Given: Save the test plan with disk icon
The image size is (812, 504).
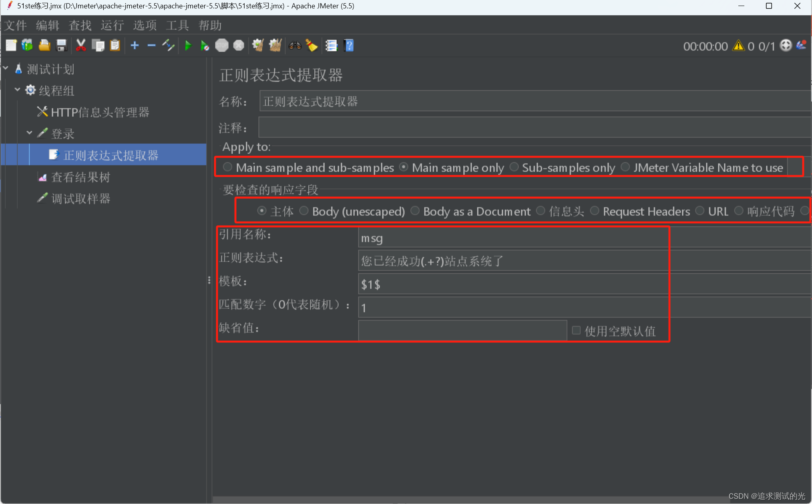Looking at the screenshot, I should (61, 46).
